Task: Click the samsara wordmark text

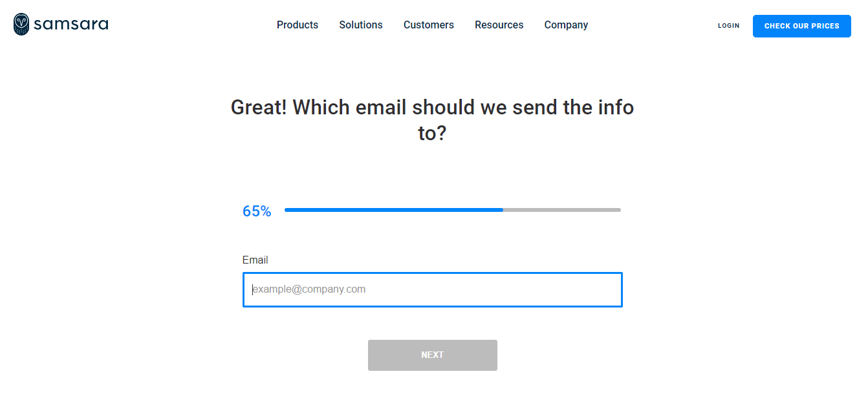Action: pyautogui.click(x=71, y=25)
